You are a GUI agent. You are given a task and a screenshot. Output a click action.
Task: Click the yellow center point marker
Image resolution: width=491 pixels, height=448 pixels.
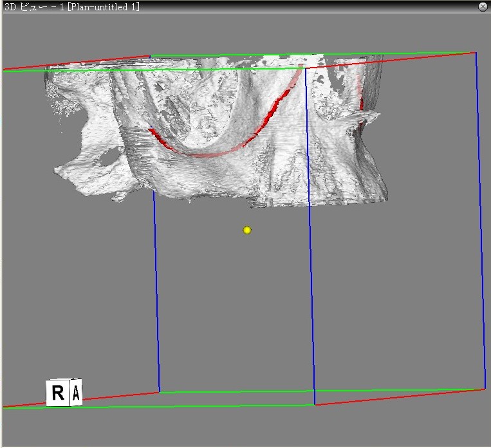tap(247, 230)
